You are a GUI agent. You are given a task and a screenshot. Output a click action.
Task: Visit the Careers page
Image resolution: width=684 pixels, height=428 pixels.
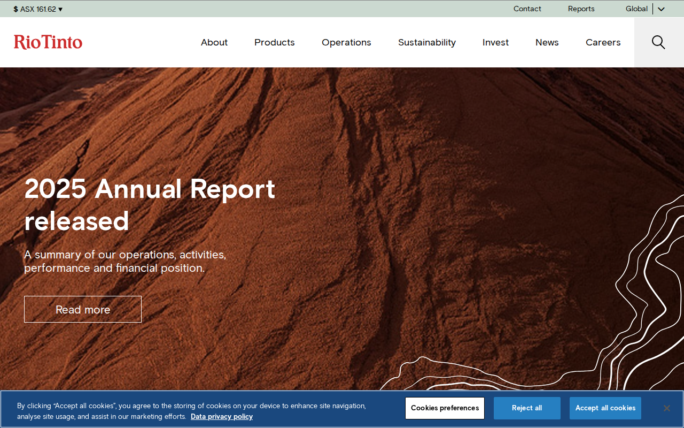pyautogui.click(x=603, y=42)
